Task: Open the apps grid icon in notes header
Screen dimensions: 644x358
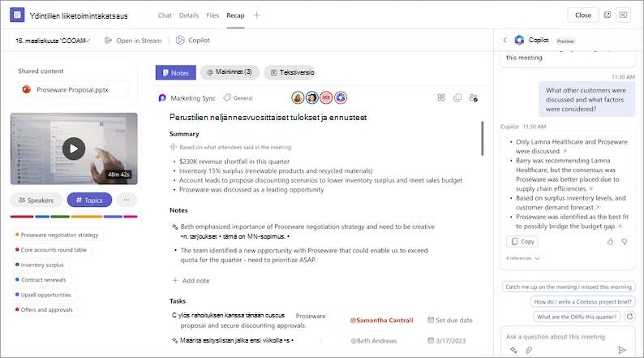Action: tap(441, 97)
